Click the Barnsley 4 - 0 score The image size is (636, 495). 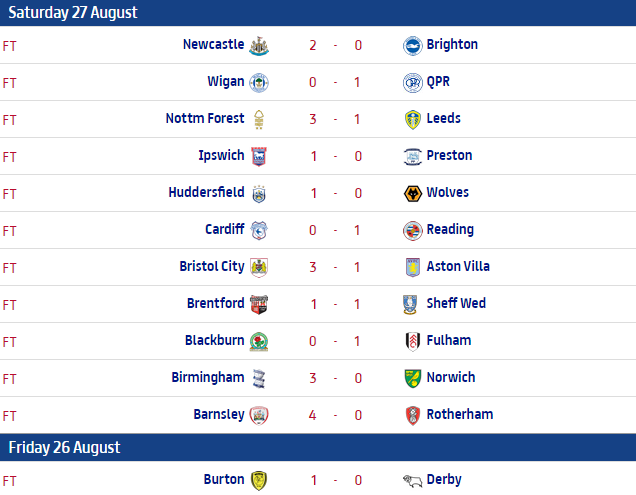click(x=335, y=414)
